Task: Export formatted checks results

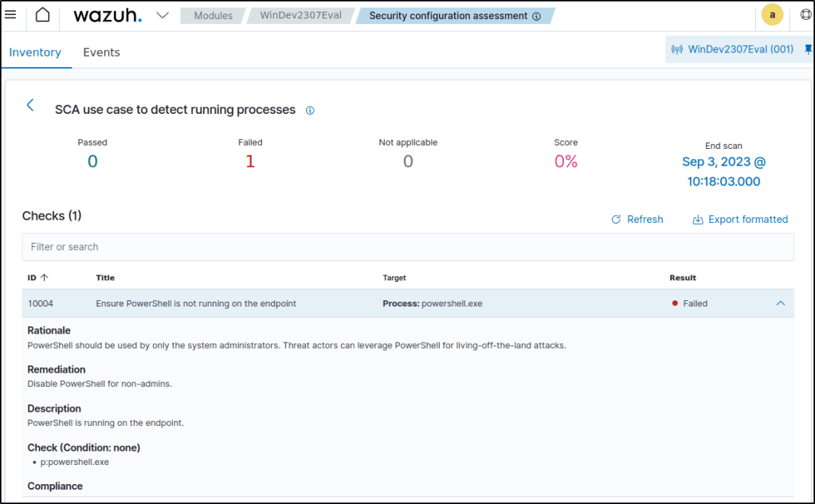Action: click(x=740, y=220)
